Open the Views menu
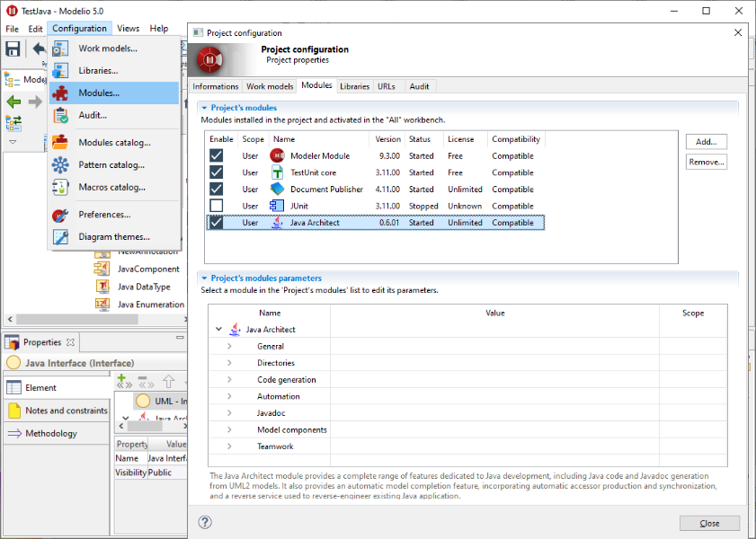Image resolution: width=756 pixels, height=539 pixels. tap(129, 29)
